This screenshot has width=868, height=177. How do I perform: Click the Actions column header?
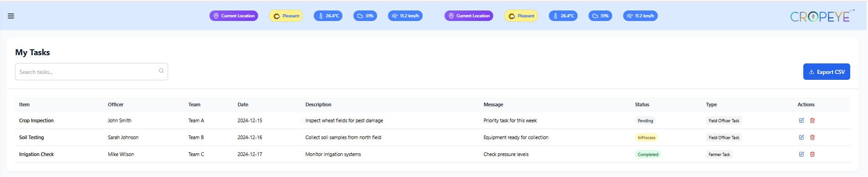806,104
